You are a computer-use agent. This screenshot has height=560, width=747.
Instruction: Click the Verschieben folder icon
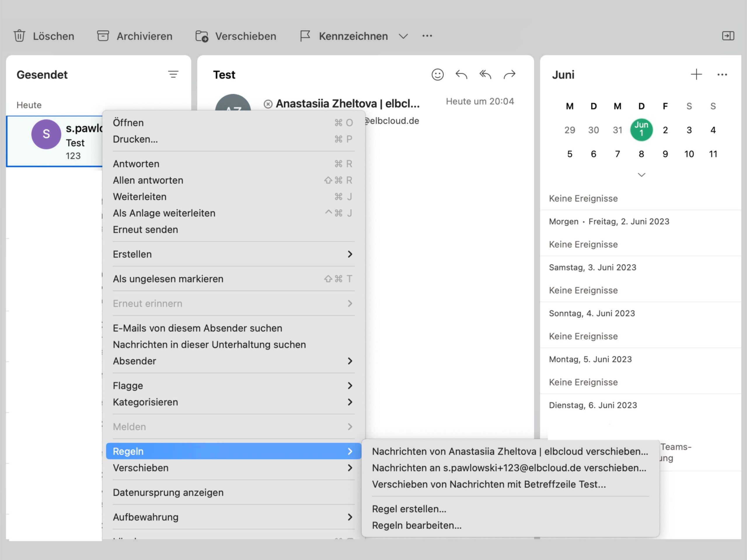(x=202, y=36)
